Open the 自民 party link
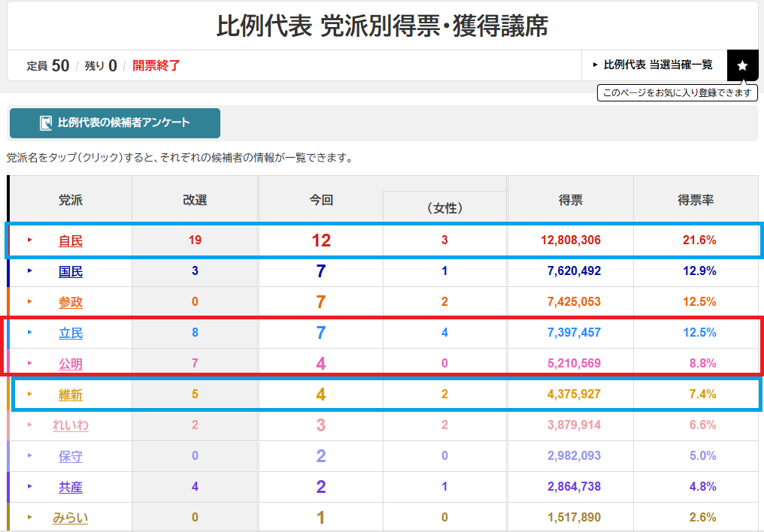The height and width of the screenshot is (532, 764). tap(71, 241)
